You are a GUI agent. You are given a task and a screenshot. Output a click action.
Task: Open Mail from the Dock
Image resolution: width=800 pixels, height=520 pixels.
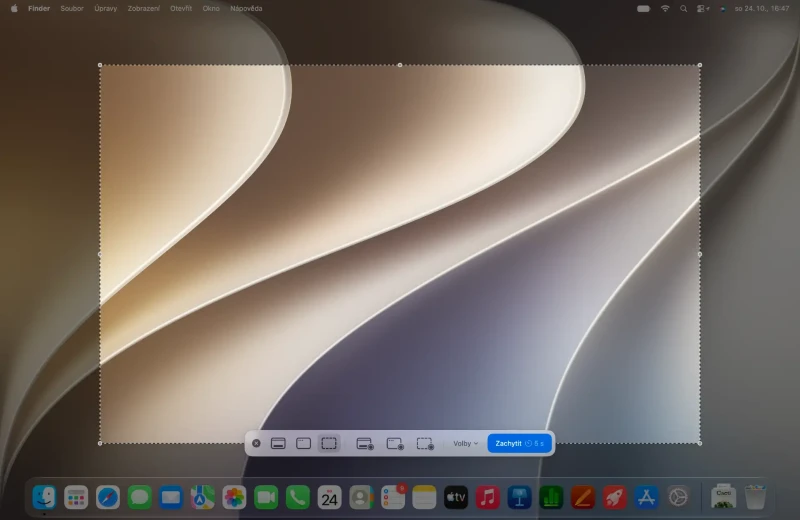(171, 497)
